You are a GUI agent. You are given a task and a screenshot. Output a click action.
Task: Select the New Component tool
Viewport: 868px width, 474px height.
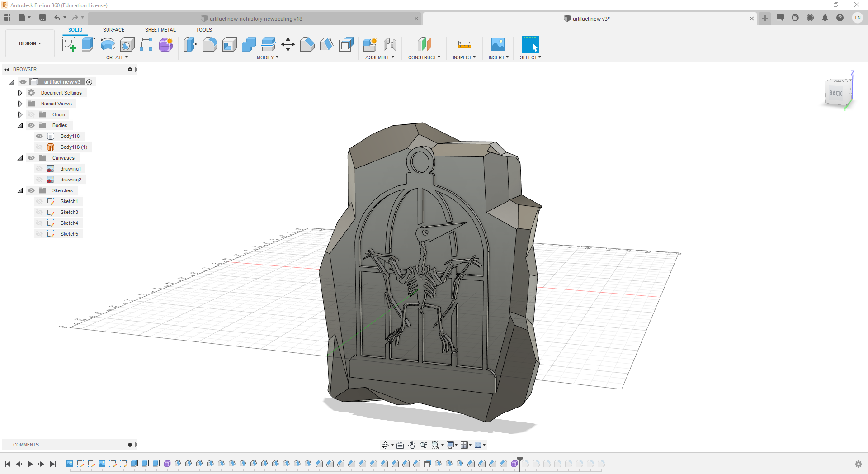[x=370, y=44]
